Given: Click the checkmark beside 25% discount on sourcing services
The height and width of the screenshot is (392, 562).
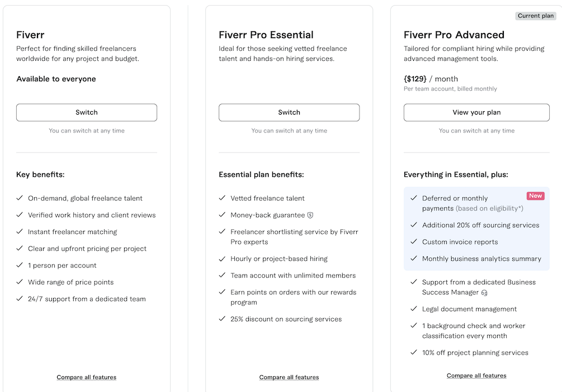Looking at the screenshot, I should tap(223, 319).
